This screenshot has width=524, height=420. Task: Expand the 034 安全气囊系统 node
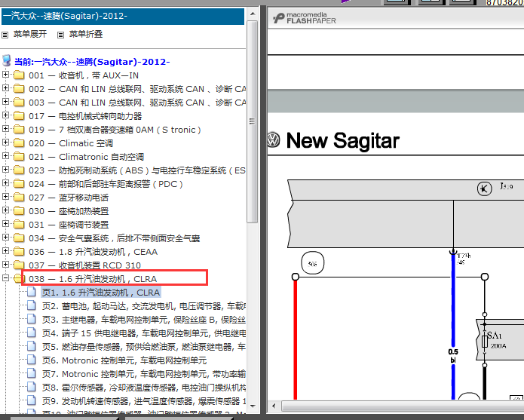5,238
